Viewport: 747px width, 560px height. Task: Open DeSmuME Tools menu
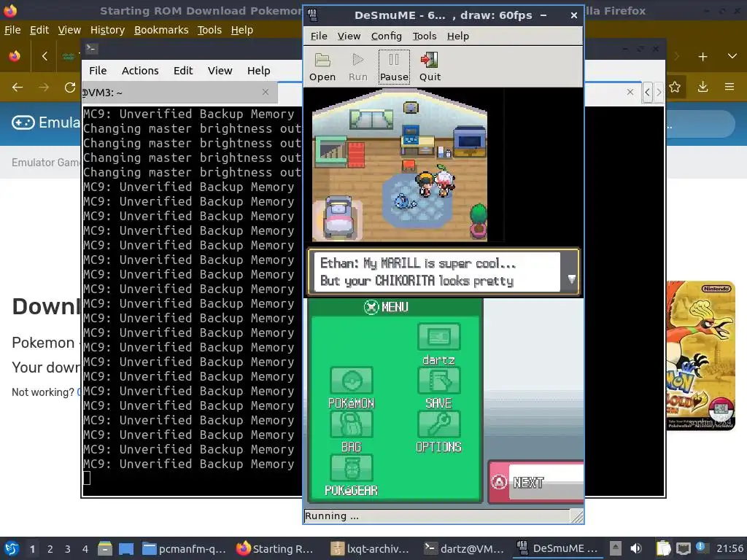click(424, 36)
